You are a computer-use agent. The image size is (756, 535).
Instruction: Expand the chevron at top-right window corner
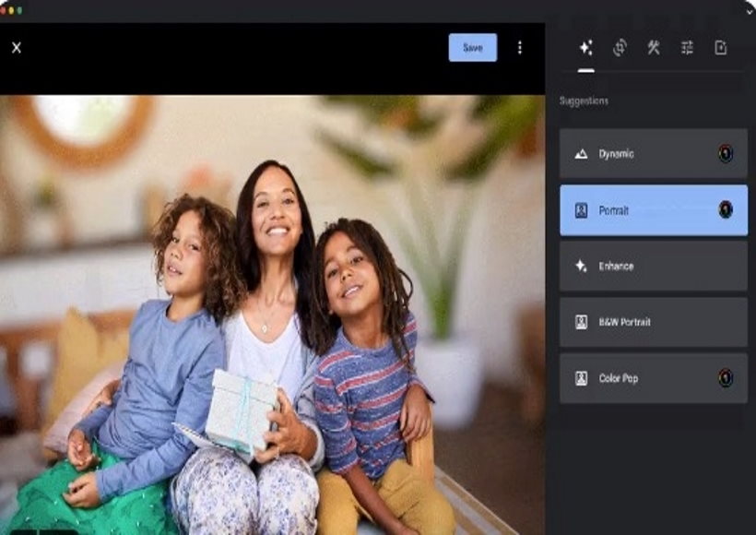[749, 11]
